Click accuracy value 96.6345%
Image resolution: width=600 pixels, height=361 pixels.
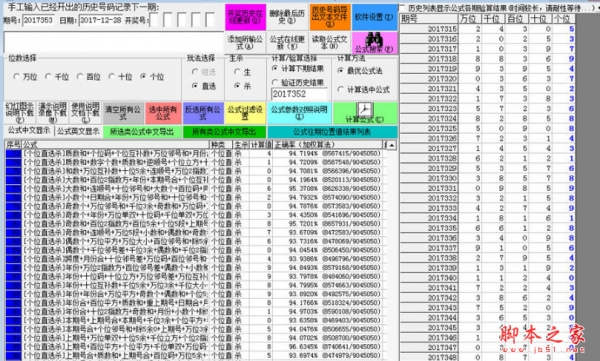click(x=303, y=346)
